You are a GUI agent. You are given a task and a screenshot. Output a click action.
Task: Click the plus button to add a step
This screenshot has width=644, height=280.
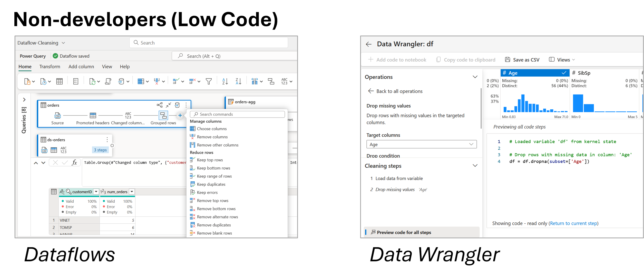click(180, 115)
